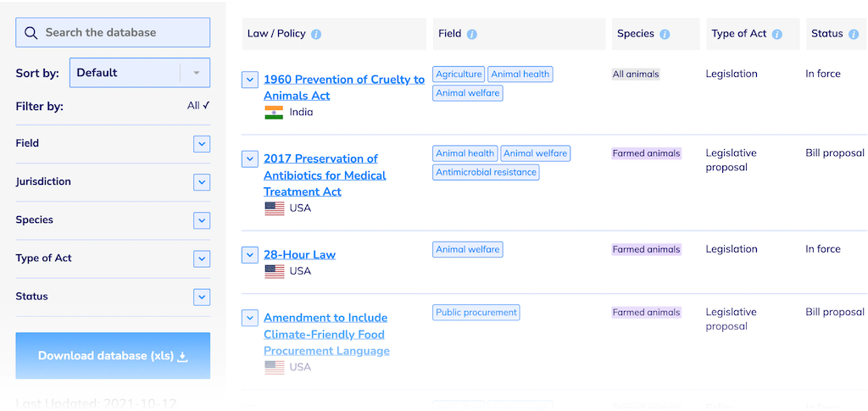Expand the 2017 Preservation of Antibiotics row

point(249,158)
